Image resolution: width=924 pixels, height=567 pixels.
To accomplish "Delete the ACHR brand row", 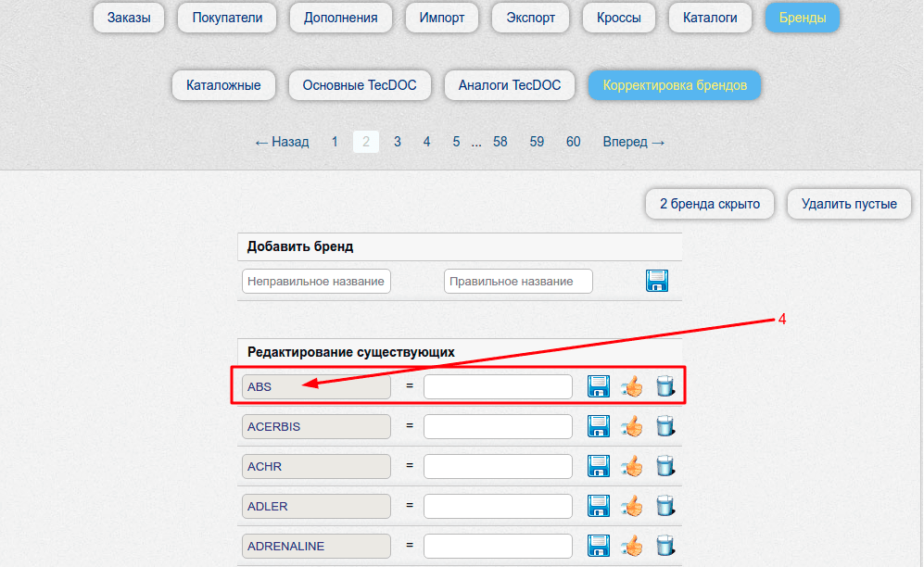I will (x=665, y=466).
